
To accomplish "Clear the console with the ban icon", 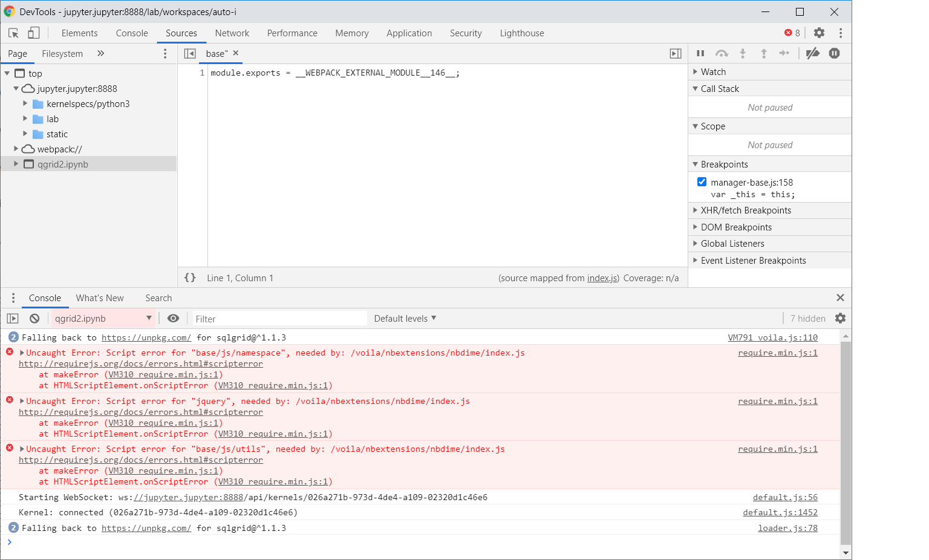I will (33, 318).
